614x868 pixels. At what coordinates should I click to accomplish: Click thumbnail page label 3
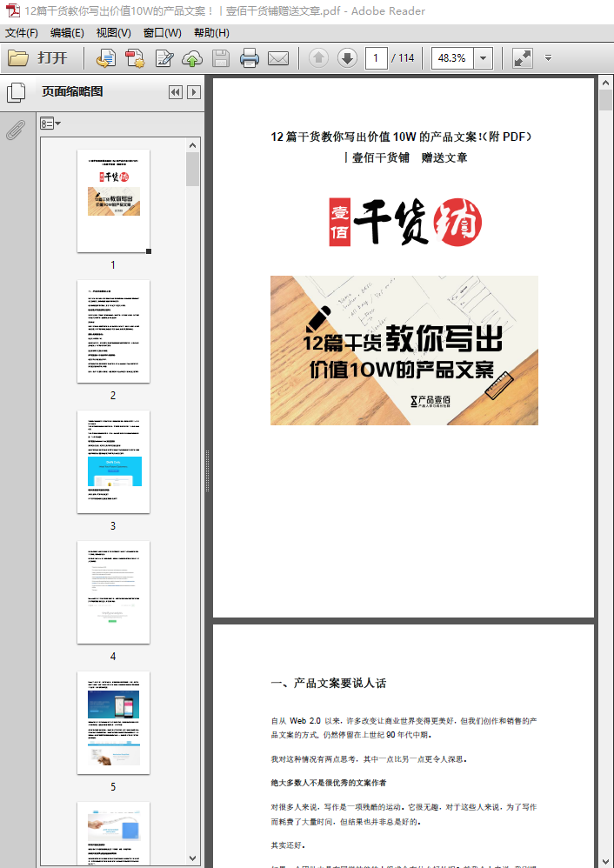[x=113, y=526]
